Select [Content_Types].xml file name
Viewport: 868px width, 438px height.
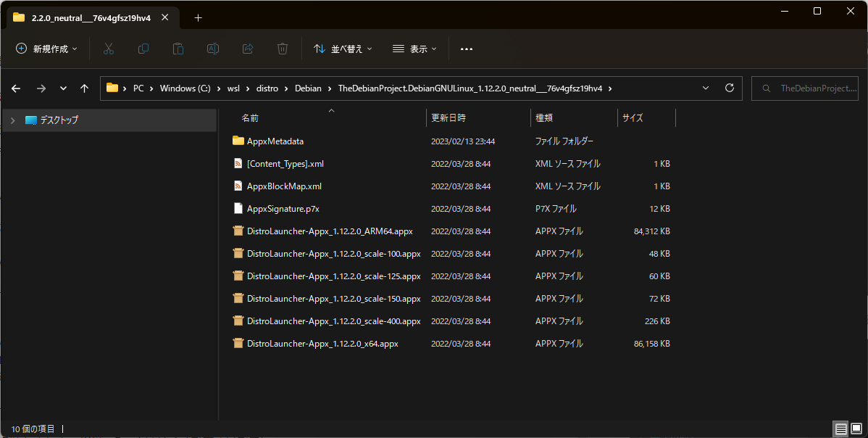click(285, 164)
